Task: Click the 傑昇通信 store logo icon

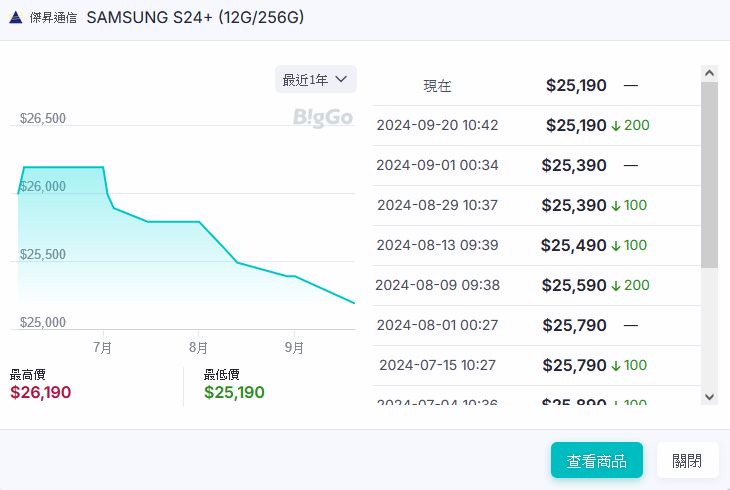Action: coord(16,18)
